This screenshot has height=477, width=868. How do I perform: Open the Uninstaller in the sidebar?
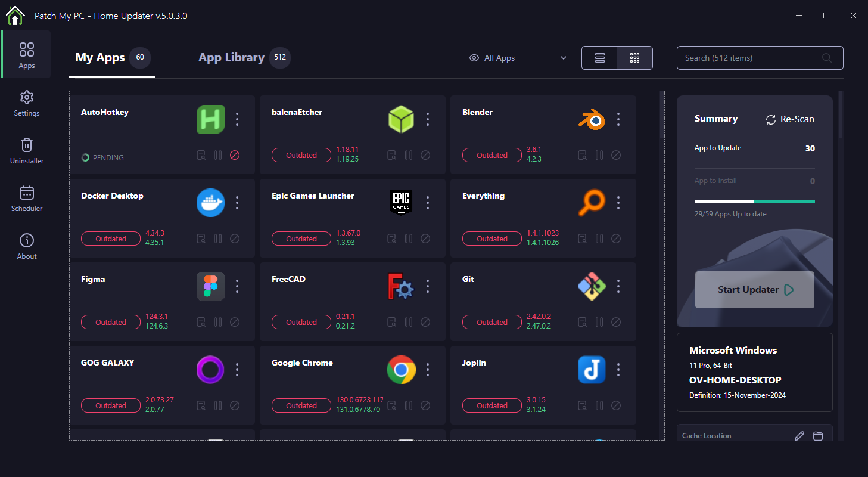click(x=27, y=151)
